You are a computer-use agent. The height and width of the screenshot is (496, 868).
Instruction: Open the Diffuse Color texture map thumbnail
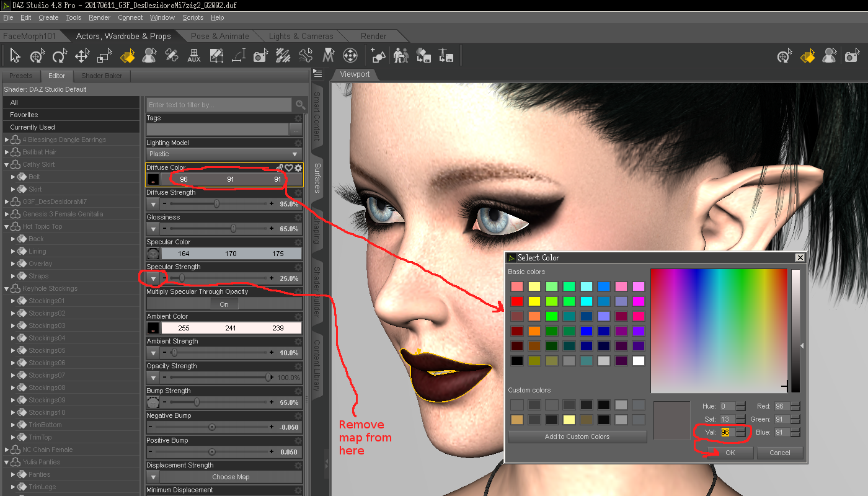[x=153, y=179]
